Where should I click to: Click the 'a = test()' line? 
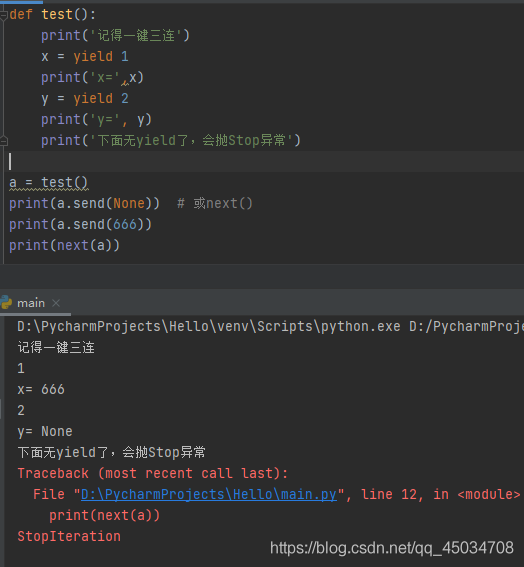48,183
